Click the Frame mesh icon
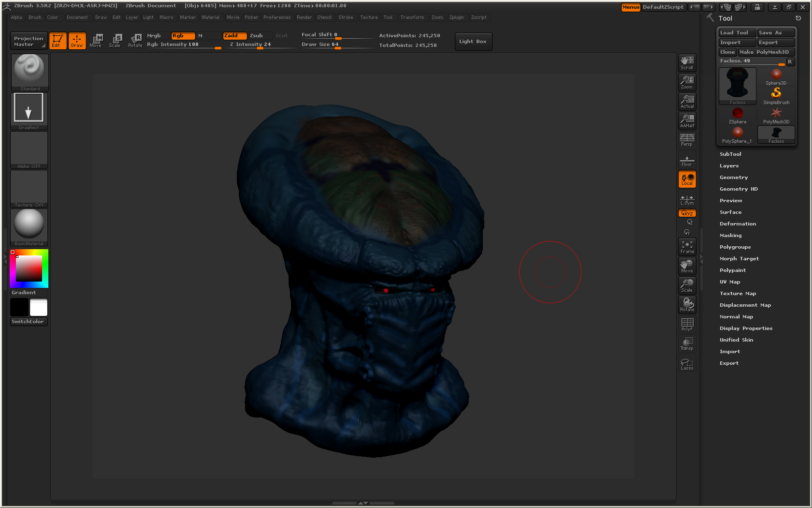The width and height of the screenshot is (812, 508). pyautogui.click(x=687, y=247)
